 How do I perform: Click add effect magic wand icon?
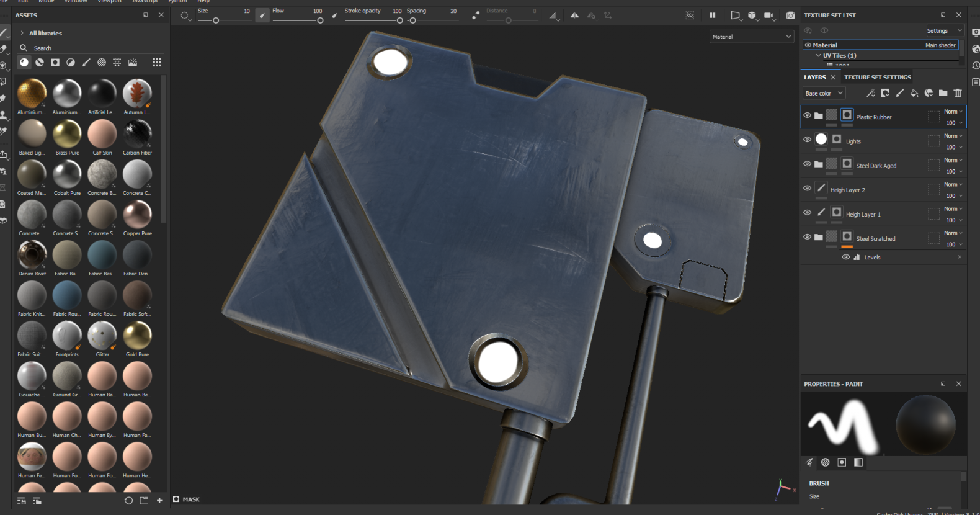(x=871, y=93)
